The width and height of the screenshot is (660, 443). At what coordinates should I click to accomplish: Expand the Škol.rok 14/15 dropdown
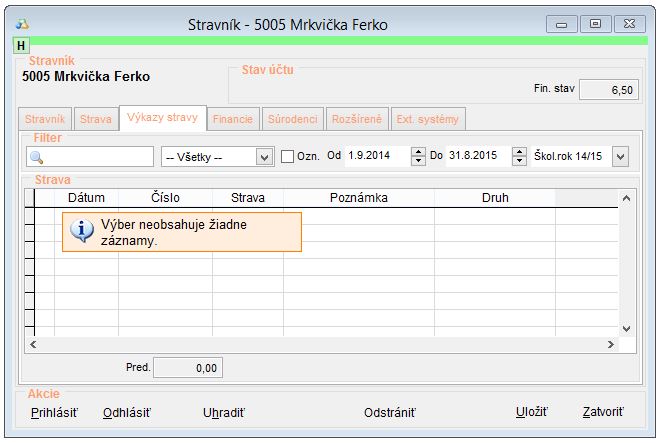(x=620, y=157)
